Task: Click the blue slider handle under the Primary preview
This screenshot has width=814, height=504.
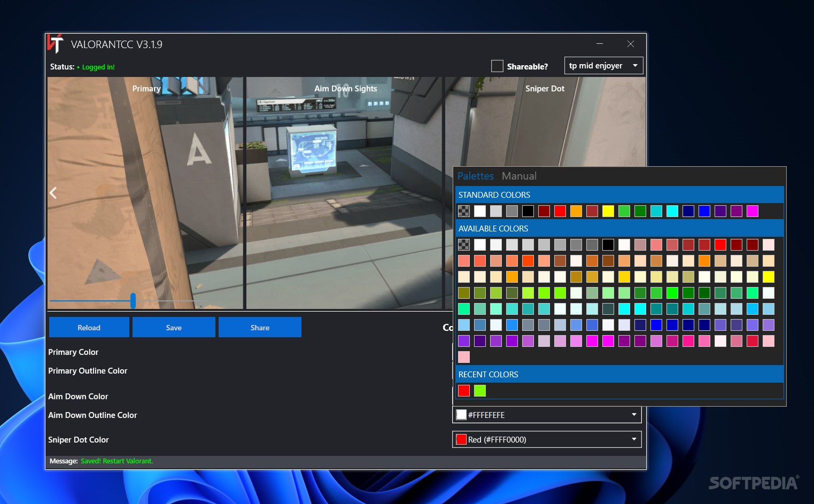Action: click(133, 301)
